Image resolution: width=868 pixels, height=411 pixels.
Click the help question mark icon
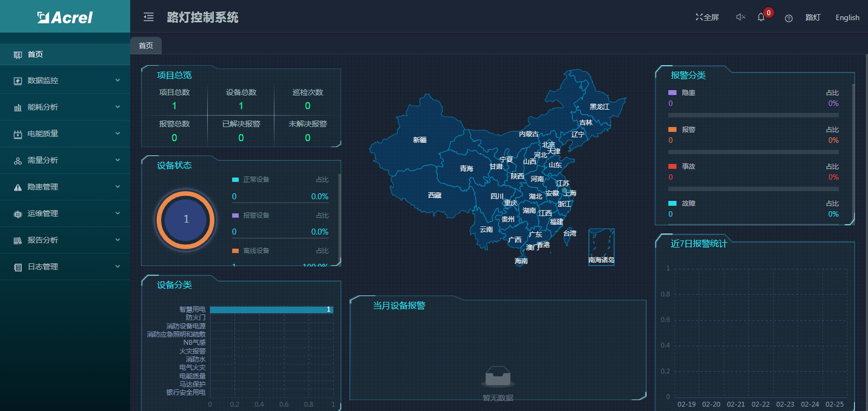pyautogui.click(x=789, y=18)
